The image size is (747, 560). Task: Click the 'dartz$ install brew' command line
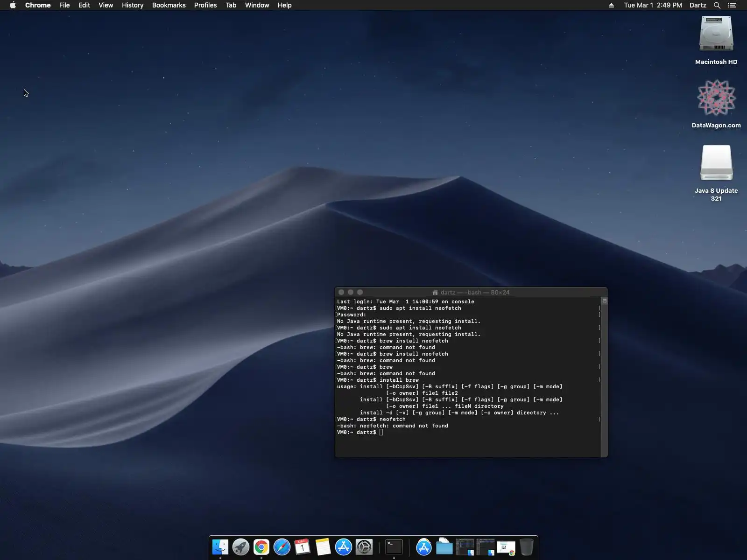378,380
